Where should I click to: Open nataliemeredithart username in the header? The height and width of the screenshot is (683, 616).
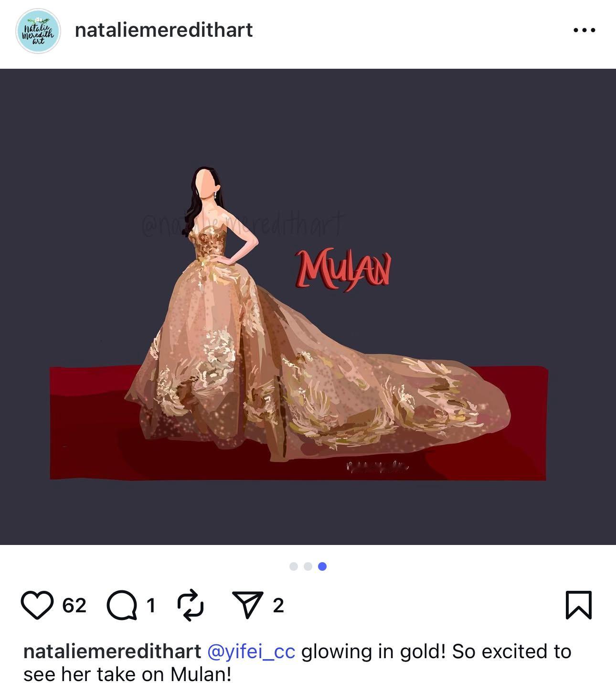point(164,30)
